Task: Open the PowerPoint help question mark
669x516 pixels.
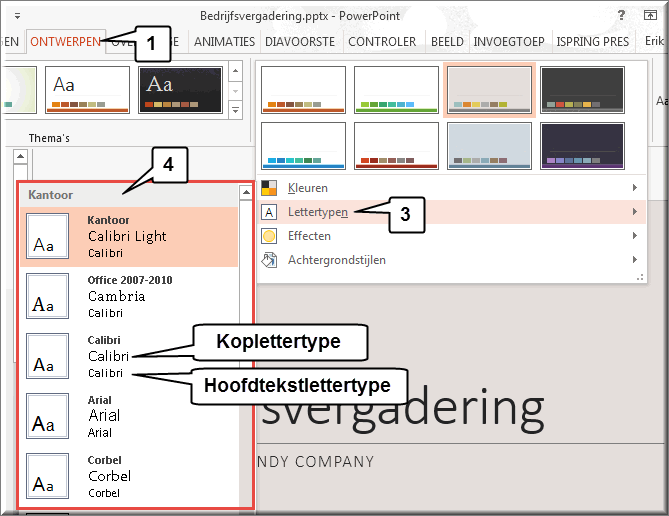Action: [x=621, y=15]
